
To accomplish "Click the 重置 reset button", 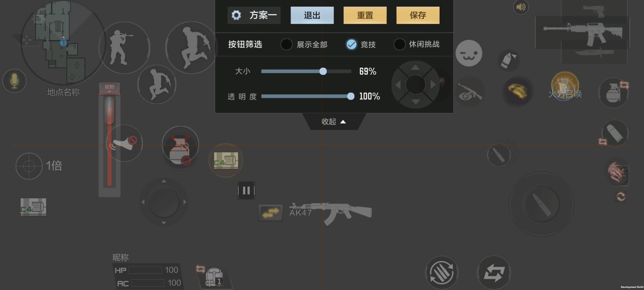I will coord(365,15).
